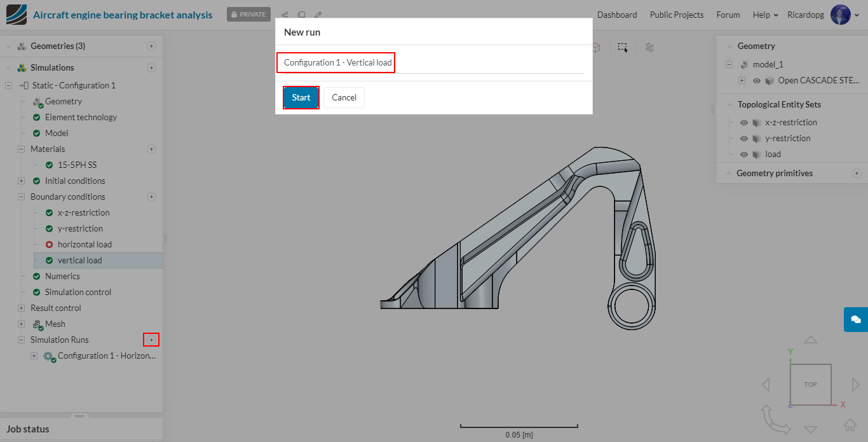868x442 pixels.
Task: Add a new simulation run with plus icon
Action: pos(151,340)
